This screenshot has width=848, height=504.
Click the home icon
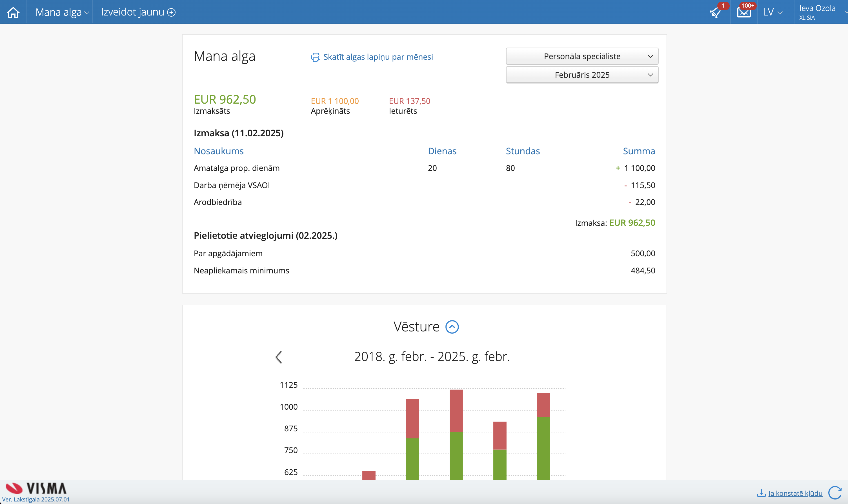[x=13, y=12]
